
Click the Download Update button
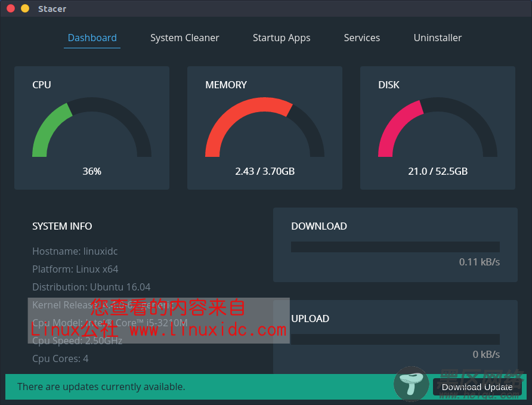pos(477,387)
